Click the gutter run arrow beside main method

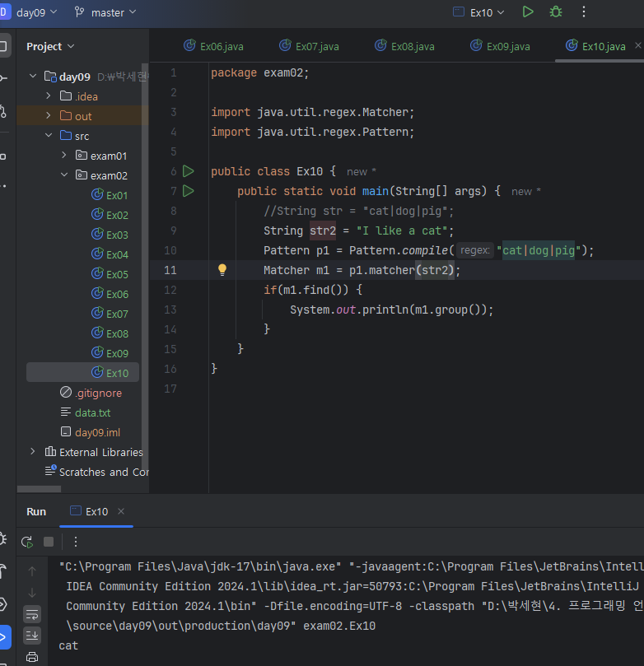(x=189, y=191)
